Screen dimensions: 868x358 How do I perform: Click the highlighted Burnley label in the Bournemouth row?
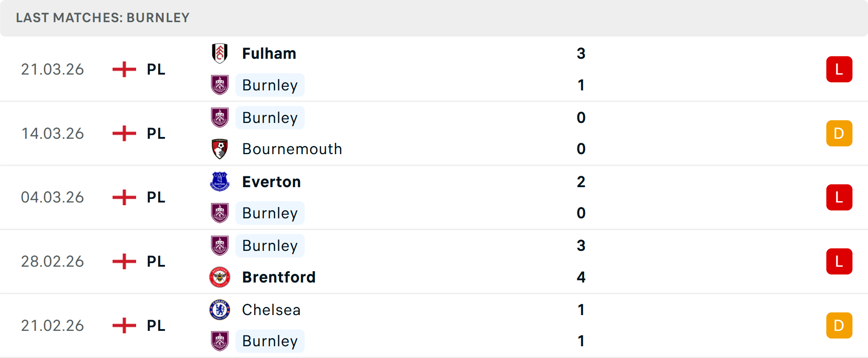[x=270, y=118]
